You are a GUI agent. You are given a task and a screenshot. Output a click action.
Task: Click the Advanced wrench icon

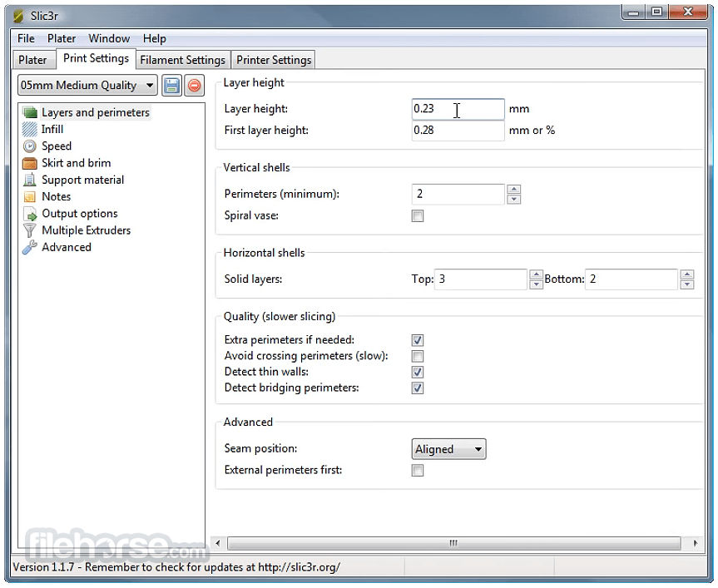(x=30, y=248)
